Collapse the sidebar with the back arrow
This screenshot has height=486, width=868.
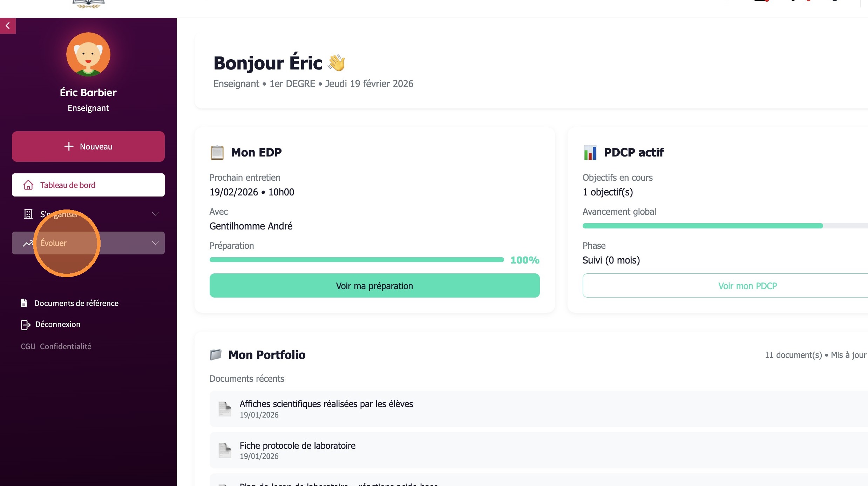click(8, 26)
